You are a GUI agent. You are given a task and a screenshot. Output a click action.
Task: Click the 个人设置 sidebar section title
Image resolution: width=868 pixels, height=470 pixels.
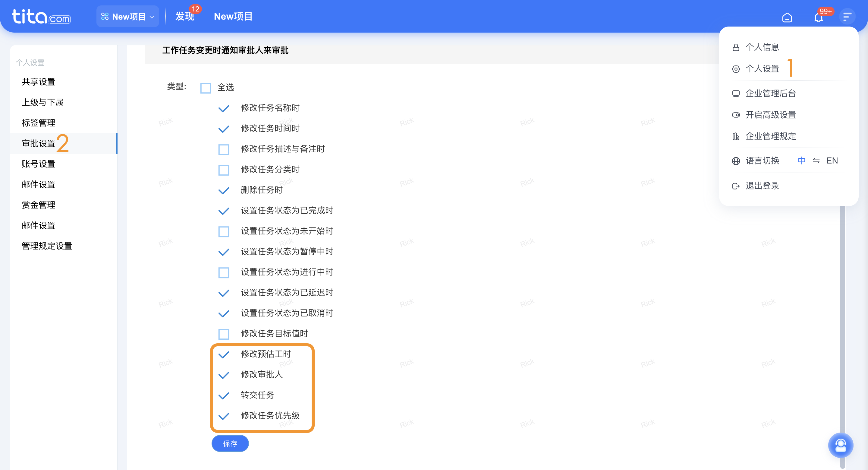coord(30,63)
